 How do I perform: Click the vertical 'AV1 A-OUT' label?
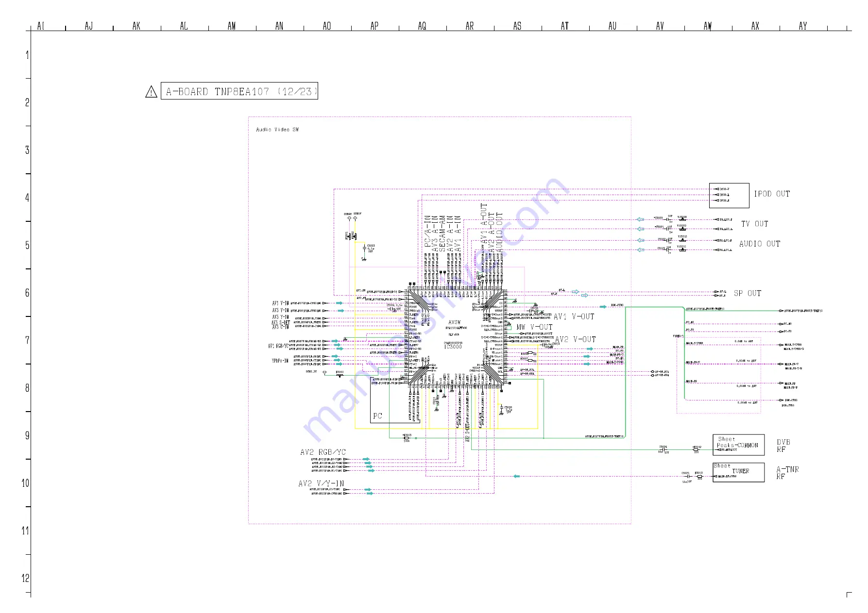[x=484, y=223]
